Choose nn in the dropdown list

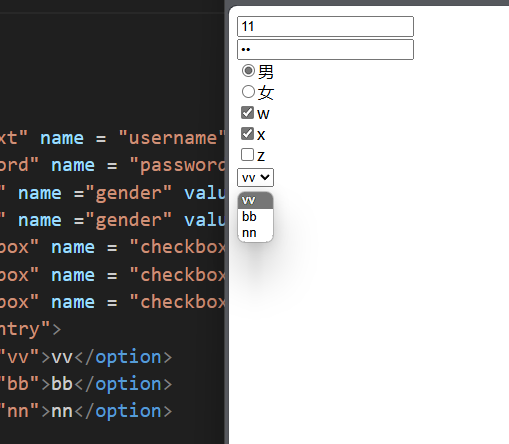(x=255, y=233)
